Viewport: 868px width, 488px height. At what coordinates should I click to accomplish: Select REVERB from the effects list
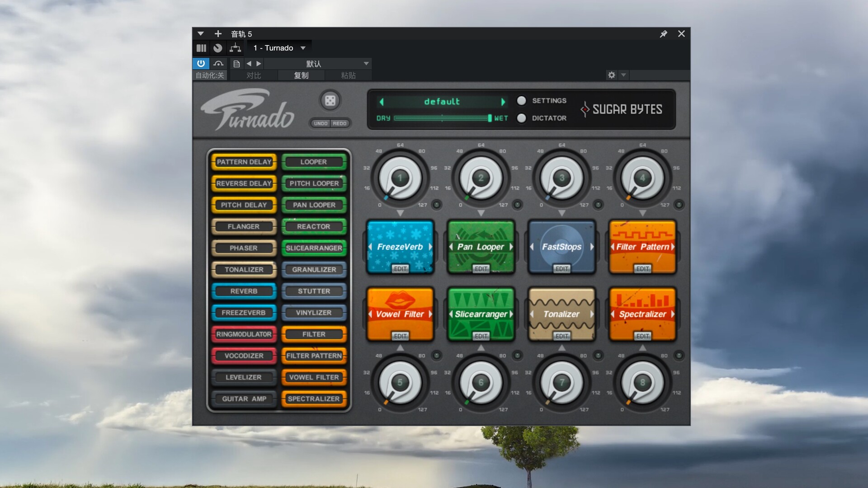244,291
